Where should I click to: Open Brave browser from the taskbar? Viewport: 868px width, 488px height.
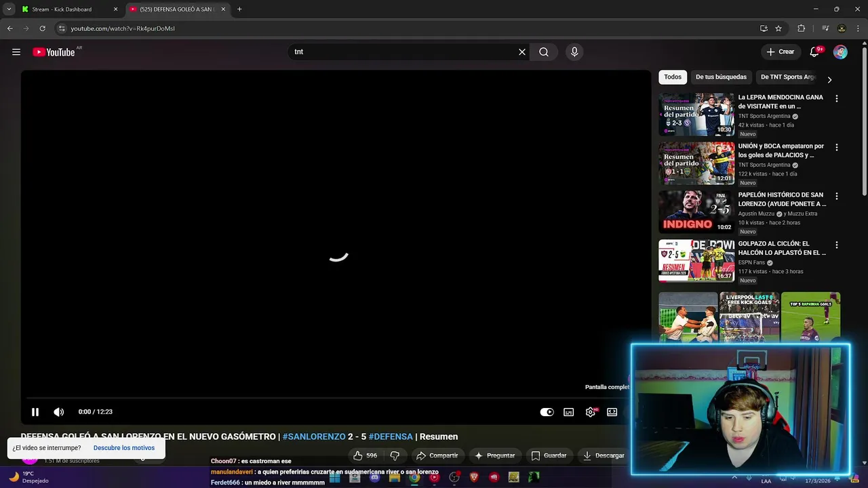point(474,477)
